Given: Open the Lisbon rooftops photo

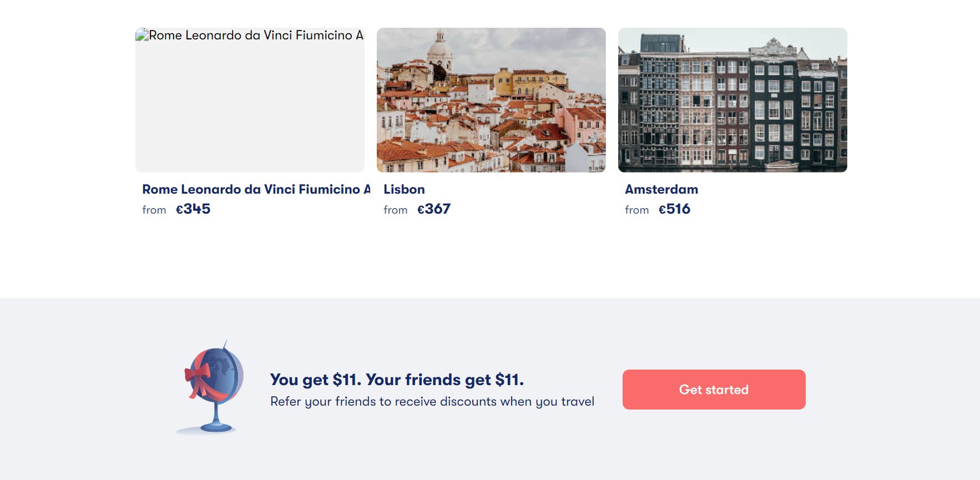Looking at the screenshot, I should pyautogui.click(x=491, y=100).
